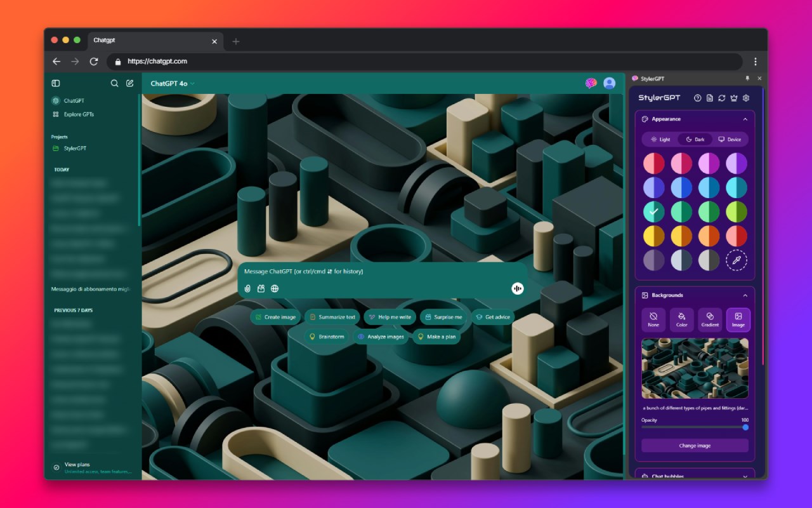
Task: Select the red-pink theme swatch
Action: [x=654, y=163]
